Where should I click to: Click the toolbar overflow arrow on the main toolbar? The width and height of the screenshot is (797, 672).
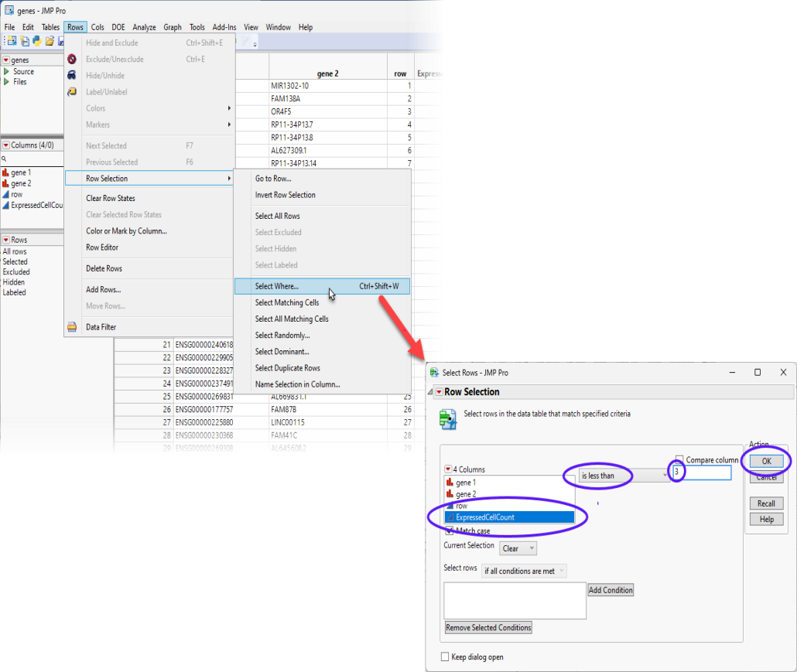pyautogui.click(x=255, y=43)
